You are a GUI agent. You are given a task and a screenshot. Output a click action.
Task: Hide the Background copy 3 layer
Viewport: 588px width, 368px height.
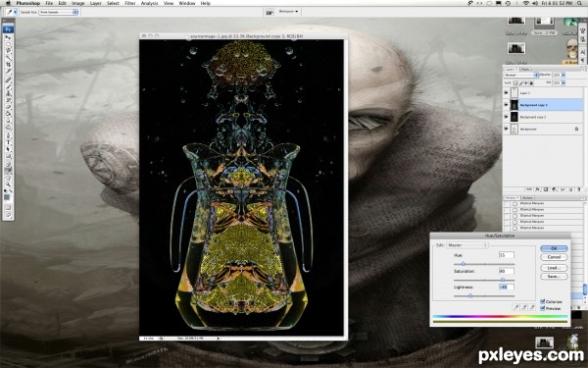pyautogui.click(x=506, y=105)
